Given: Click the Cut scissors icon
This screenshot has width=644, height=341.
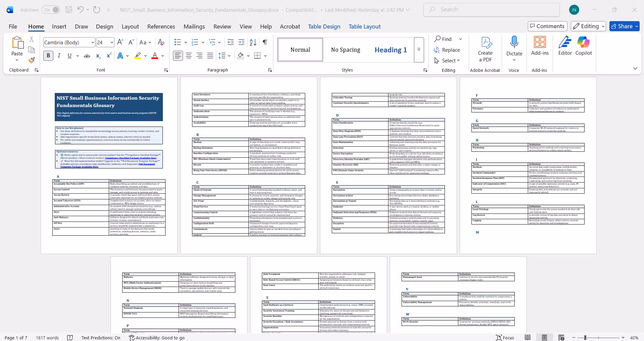Looking at the screenshot, I should click(32, 39).
